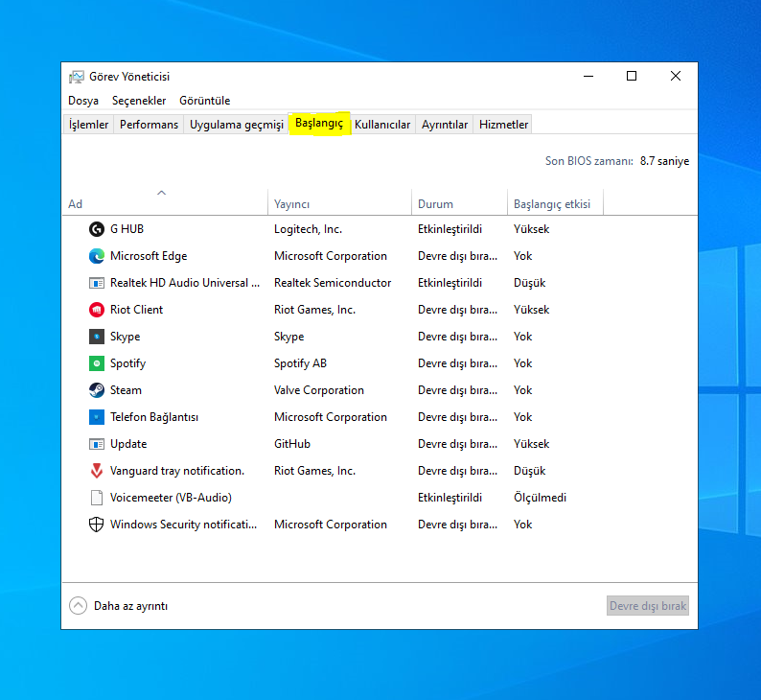Click Riot Client's Yüksek impact cell

(531, 309)
